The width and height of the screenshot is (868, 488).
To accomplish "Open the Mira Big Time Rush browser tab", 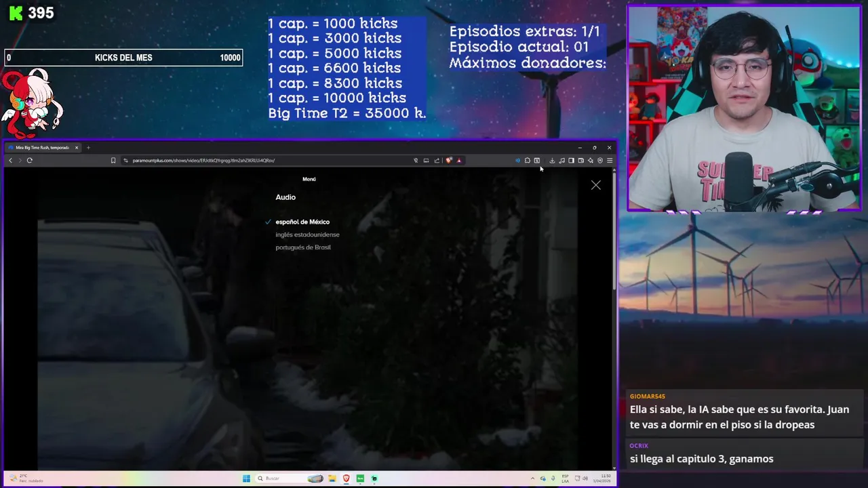I will tap(42, 148).
